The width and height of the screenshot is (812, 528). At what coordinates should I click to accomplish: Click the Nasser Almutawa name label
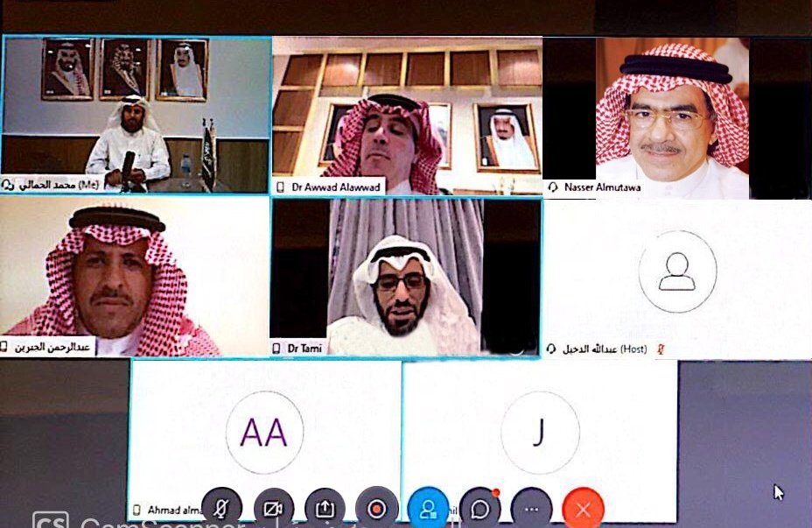coord(602,187)
